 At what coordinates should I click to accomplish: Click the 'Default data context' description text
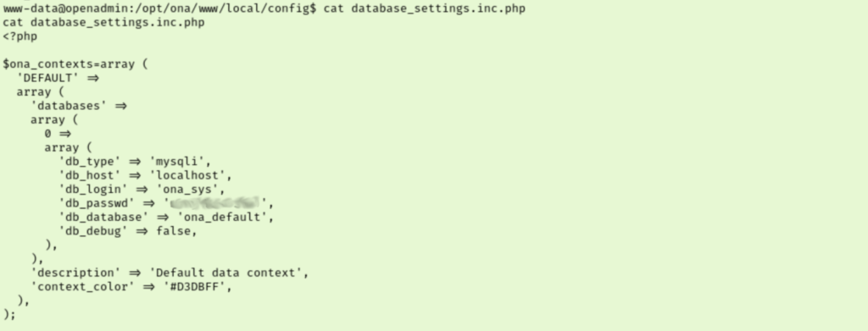tap(225, 273)
